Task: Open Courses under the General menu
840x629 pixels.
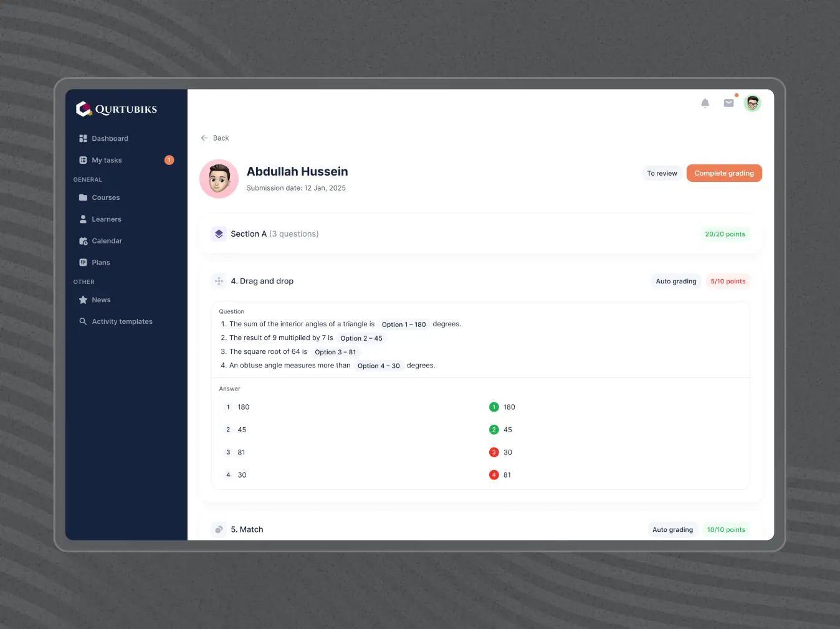Action: [105, 197]
